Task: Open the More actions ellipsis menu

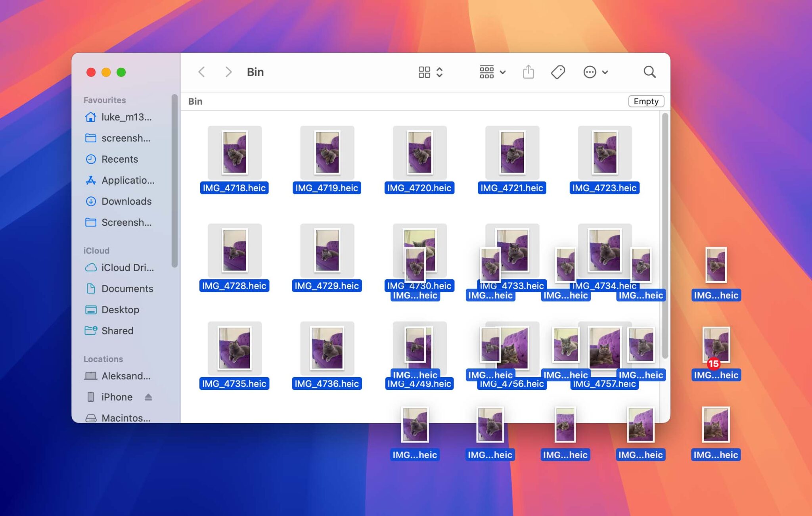Action: coord(590,72)
